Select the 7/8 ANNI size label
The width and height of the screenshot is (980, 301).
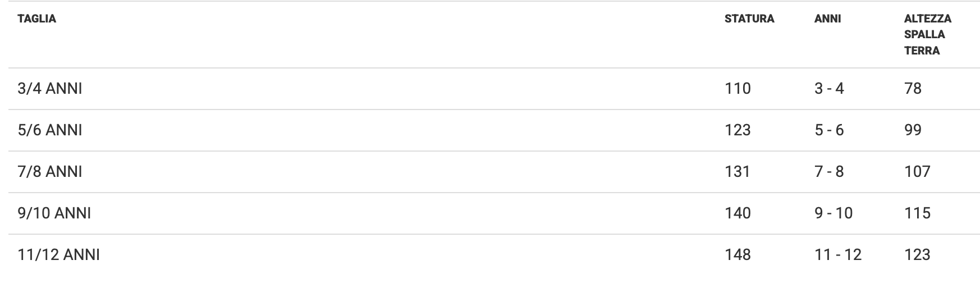50,172
